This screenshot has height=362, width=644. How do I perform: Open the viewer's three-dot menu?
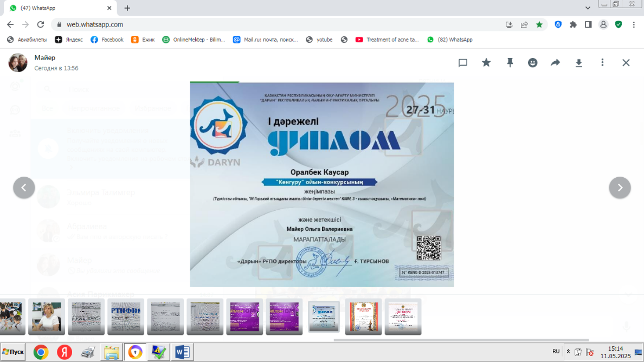click(602, 62)
